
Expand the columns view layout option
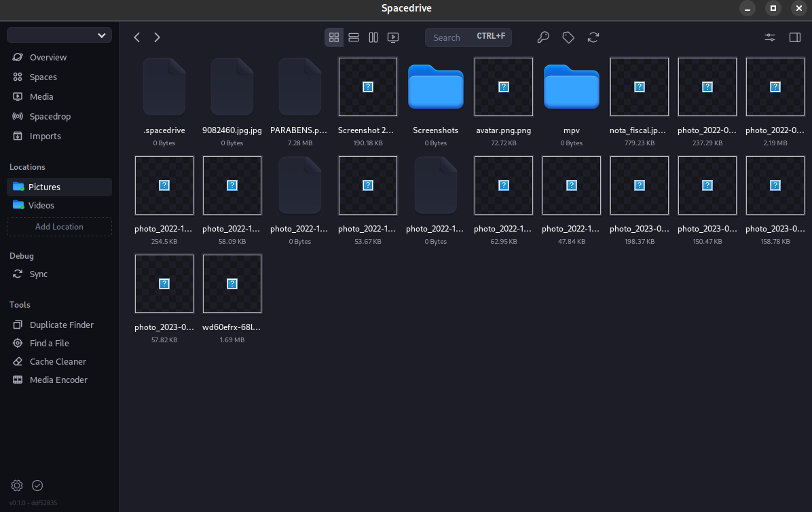click(373, 37)
